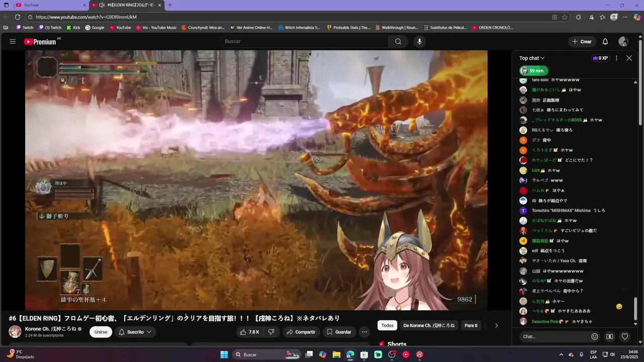
Task: Open the taskbar weather widget
Action: [x=21, y=354]
